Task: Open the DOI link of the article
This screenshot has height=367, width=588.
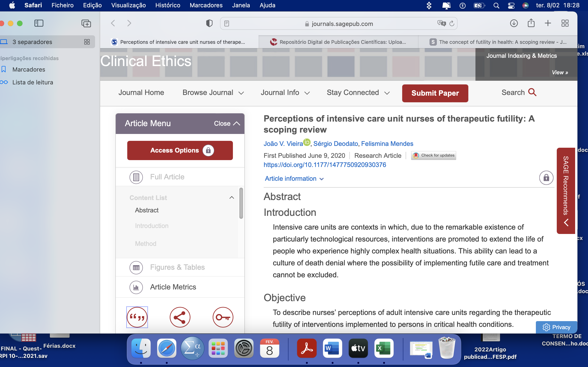Action: click(x=325, y=165)
